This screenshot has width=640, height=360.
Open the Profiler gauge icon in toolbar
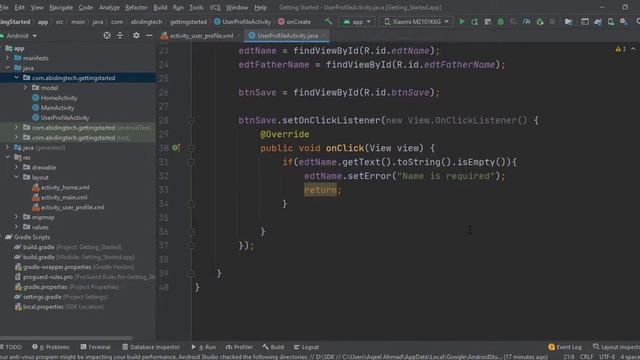527,22
